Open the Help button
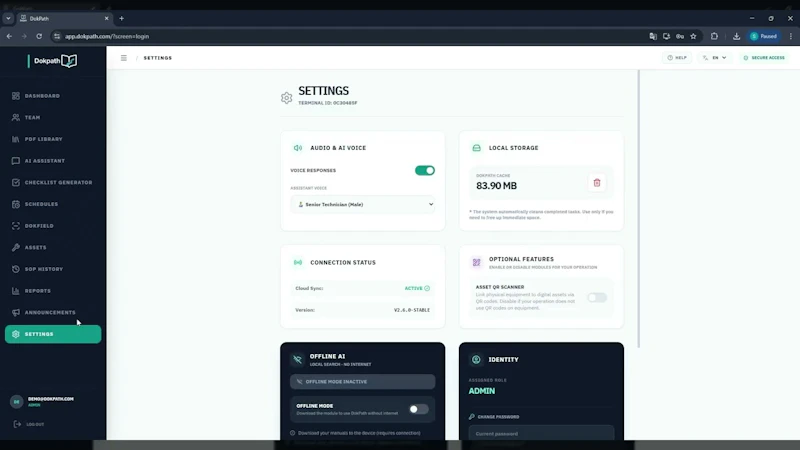This screenshot has width=800, height=450. coord(677,58)
